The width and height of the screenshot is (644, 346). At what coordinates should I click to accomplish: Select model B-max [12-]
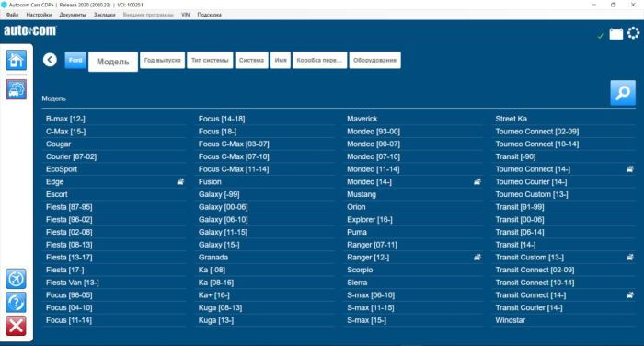[65, 119]
